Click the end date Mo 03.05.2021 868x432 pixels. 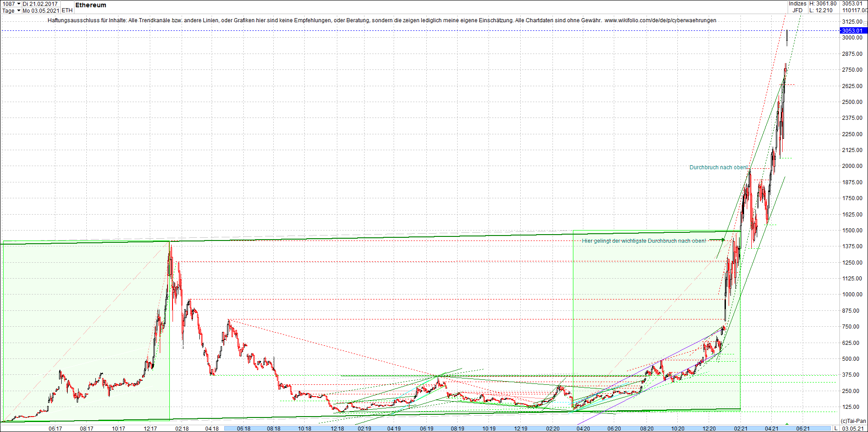(x=41, y=10)
